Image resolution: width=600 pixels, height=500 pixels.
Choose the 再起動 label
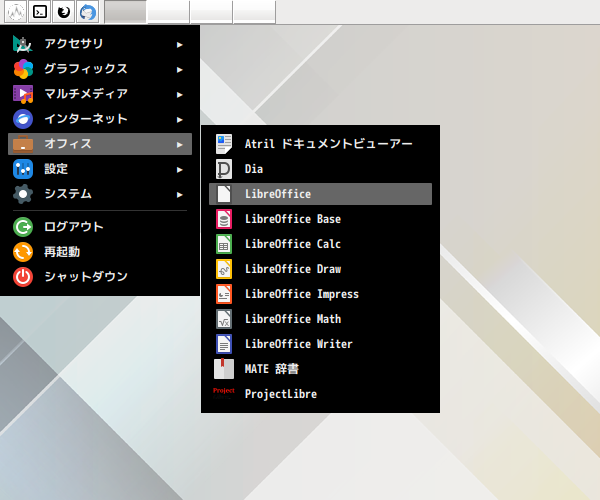click(62, 252)
